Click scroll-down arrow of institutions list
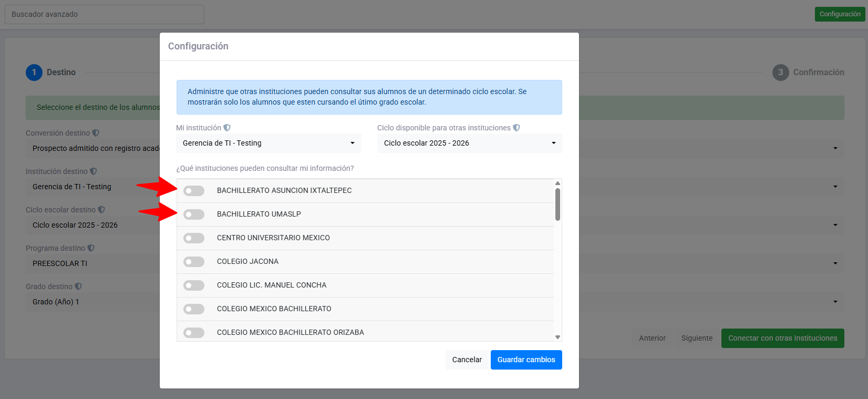This screenshot has width=868, height=399. (557, 337)
